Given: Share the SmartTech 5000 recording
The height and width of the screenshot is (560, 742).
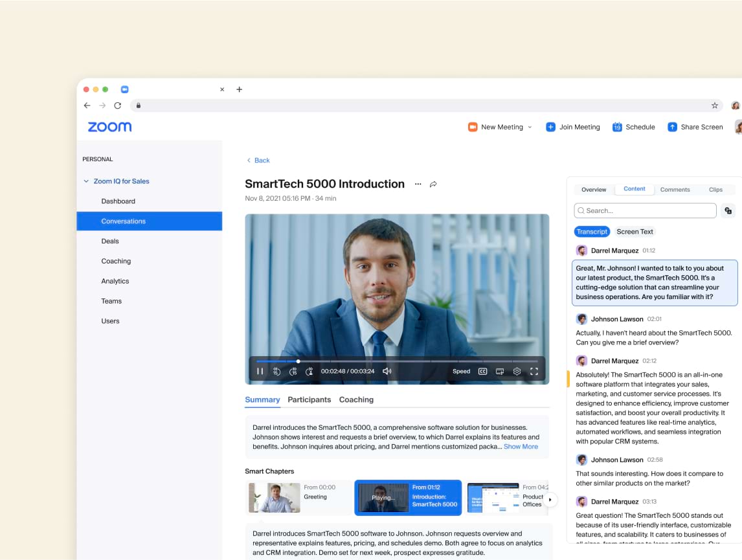Looking at the screenshot, I should click(433, 184).
